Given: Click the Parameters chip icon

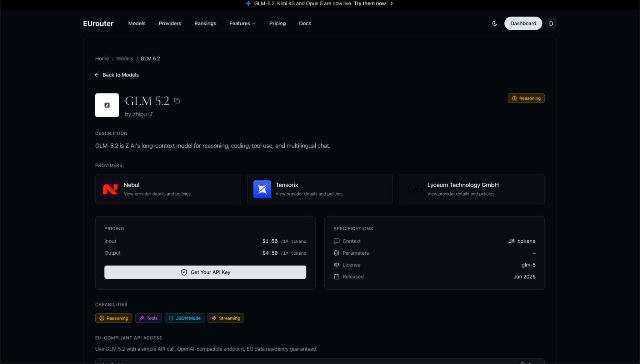Looking at the screenshot, I should tap(336, 253).
